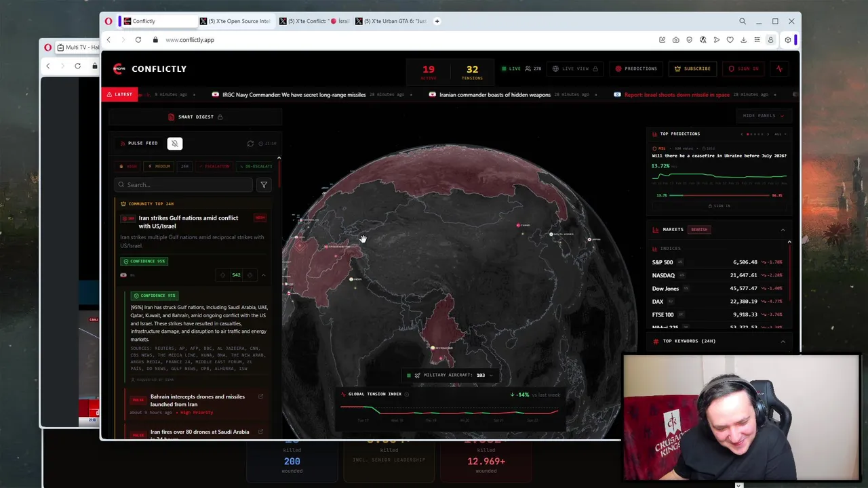Click the browser translate page icon
Viewport: 868px width, 488px height.
pos(703,40)
